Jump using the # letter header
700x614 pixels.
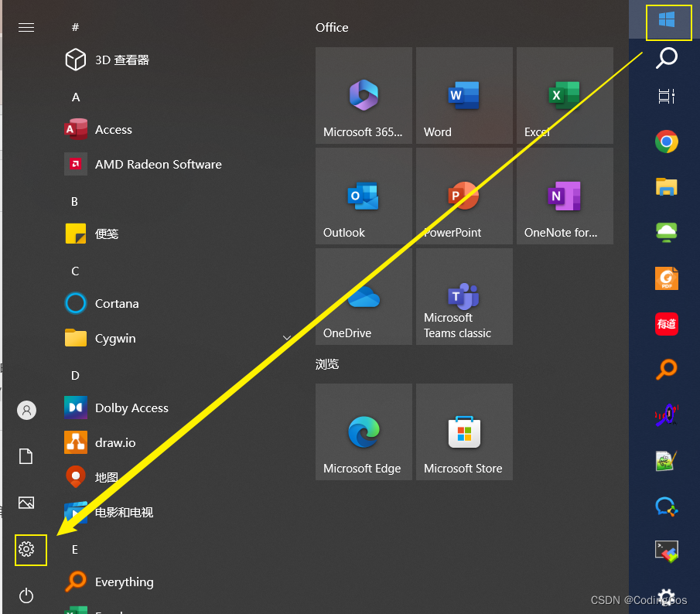[x=76, y=27]
